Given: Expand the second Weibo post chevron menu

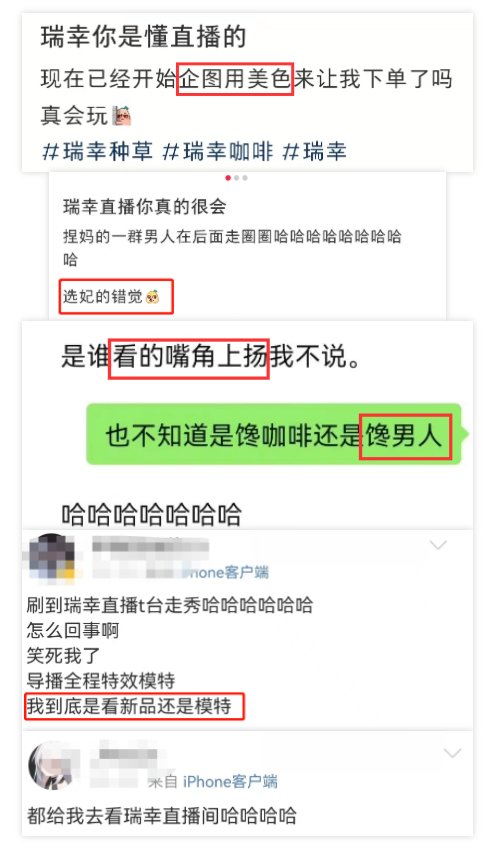Looking at the screenshot, I should pyautogui.click(x=452, y=753).
